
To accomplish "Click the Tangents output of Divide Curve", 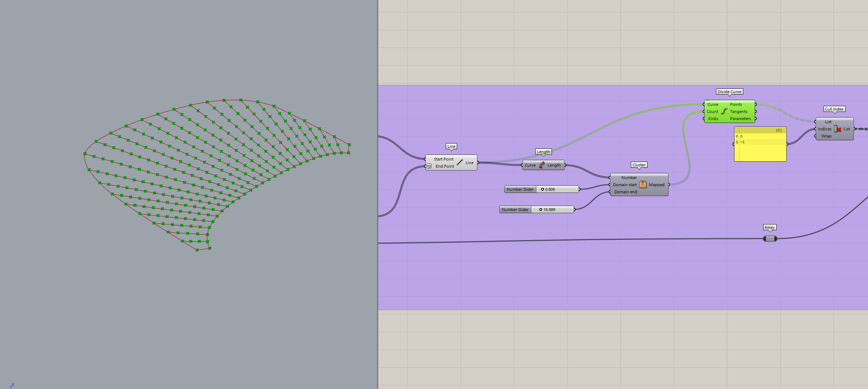I will [739, 112].
